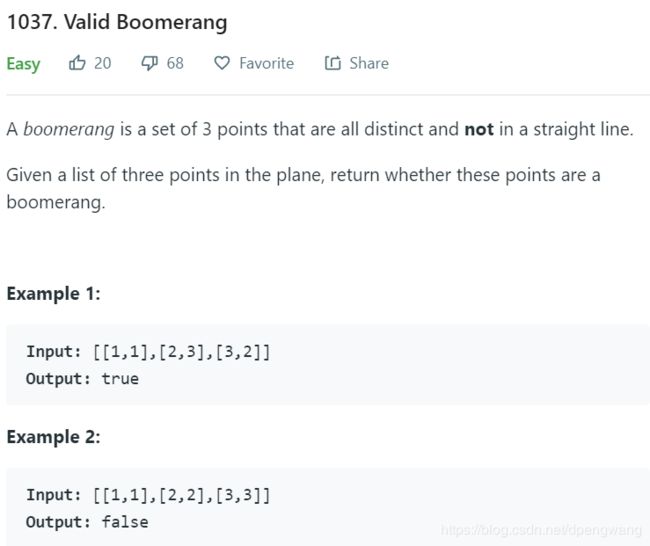Click the Example 1 heading
The width and height of the screenshot is (650, 546).
click(x=53, y=294)
